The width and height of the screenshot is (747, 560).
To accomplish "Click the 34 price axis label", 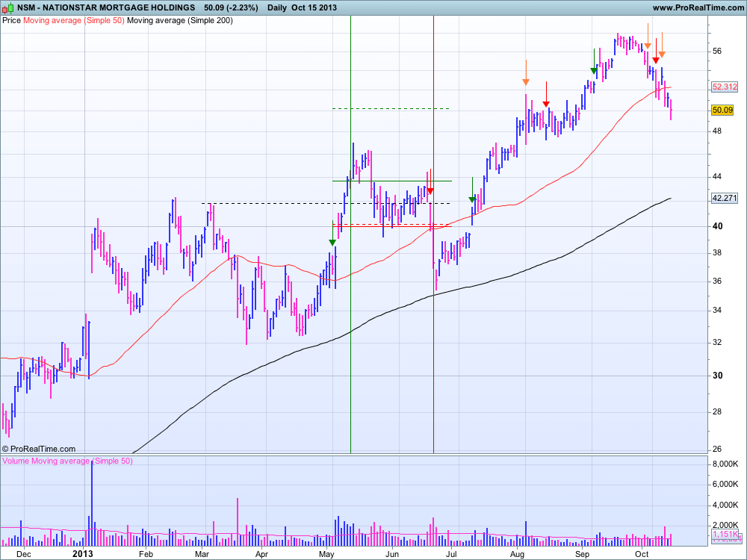I will click(x=717, y=311).
